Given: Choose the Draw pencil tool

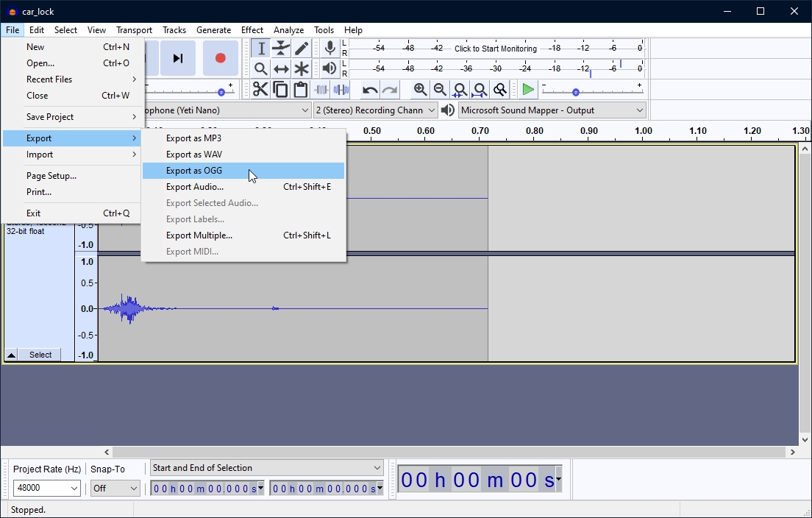Looking at the screenshot, I should 302,49.
